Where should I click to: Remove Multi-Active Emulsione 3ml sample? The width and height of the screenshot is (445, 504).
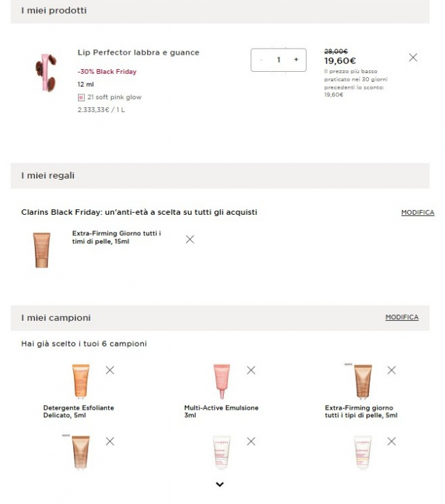(x=251, y=370)
